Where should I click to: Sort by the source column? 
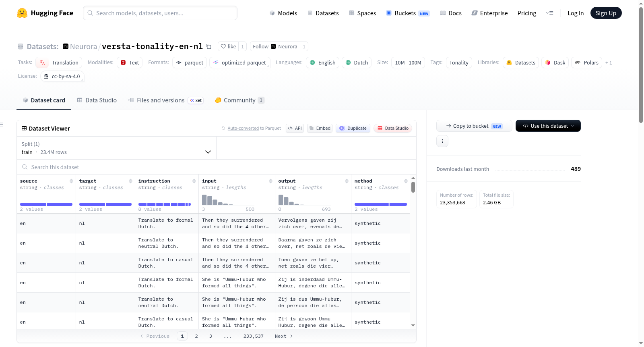[x=71, y=181]
